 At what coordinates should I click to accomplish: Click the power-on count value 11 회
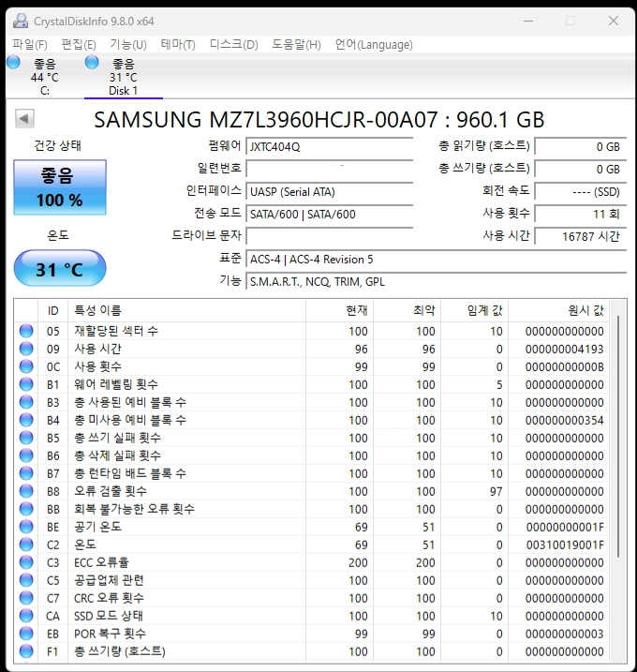(x=581, y=214)
